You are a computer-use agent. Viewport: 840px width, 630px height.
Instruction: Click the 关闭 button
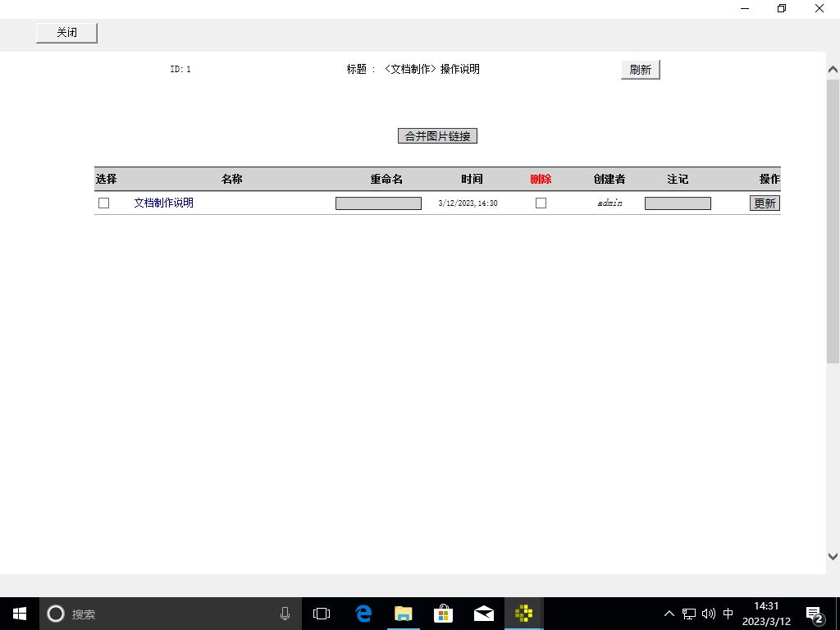click(x=66, y=33)
